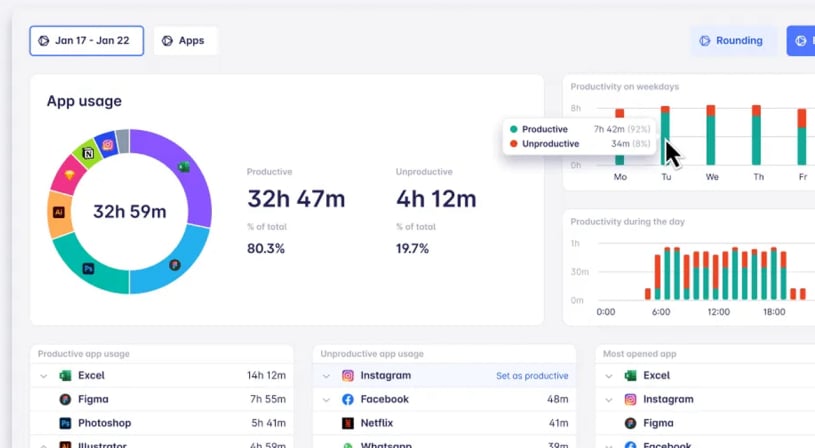The width and height of the screenshot is (815, 448).
Task: Click the Thursday bar in weekday productivity chart
Action: point(756,135)
